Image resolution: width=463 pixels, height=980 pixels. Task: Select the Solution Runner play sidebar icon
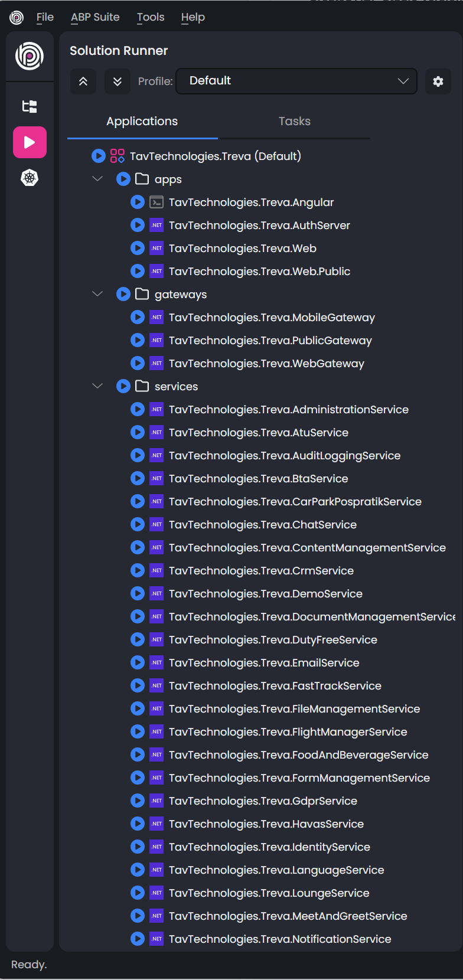[30, 142]
